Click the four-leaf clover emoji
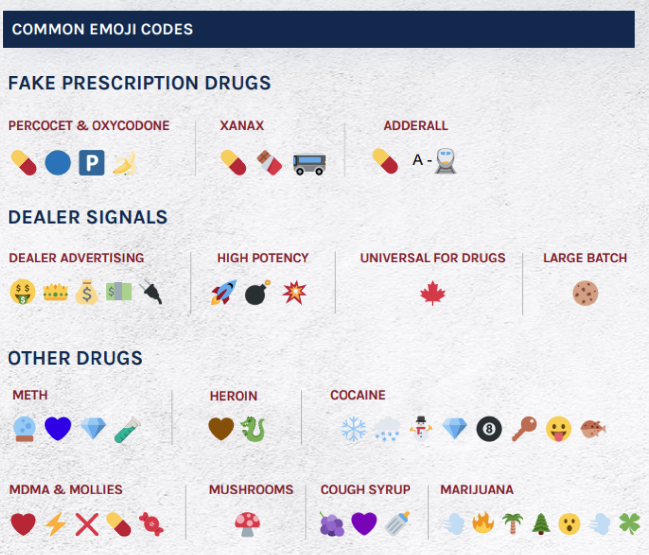This screenshot has width=649, height=555. pos(628,524)
